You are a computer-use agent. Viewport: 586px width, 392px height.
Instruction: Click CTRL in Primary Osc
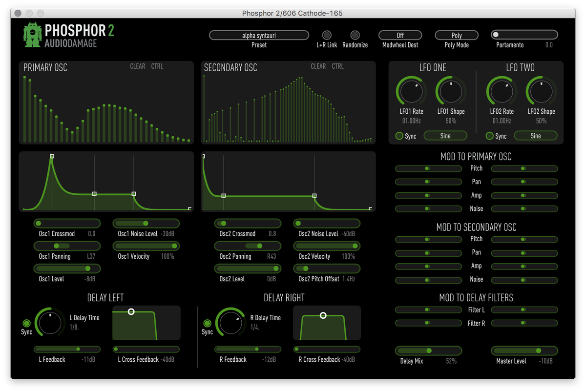157,66
